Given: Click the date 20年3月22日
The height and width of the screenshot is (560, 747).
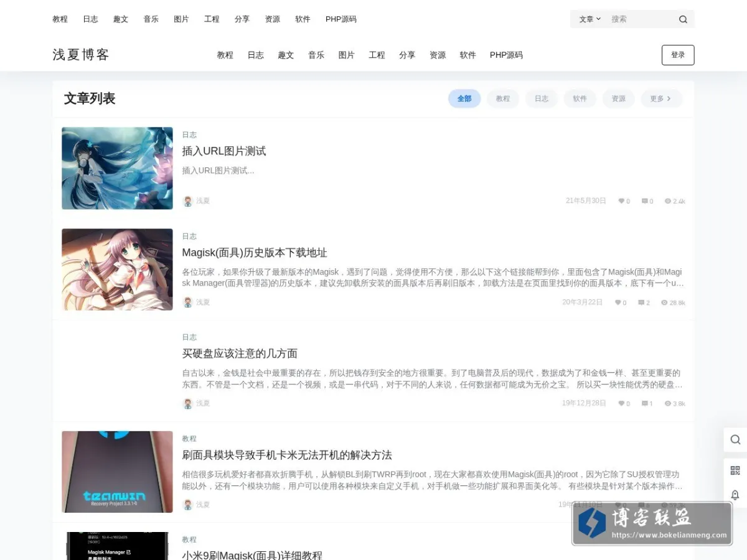Looking at the screenshot, I should [x=583, y=302].
